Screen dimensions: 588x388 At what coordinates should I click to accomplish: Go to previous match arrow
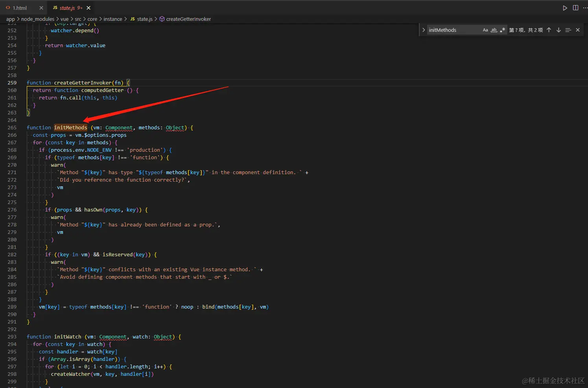(549, 30)
